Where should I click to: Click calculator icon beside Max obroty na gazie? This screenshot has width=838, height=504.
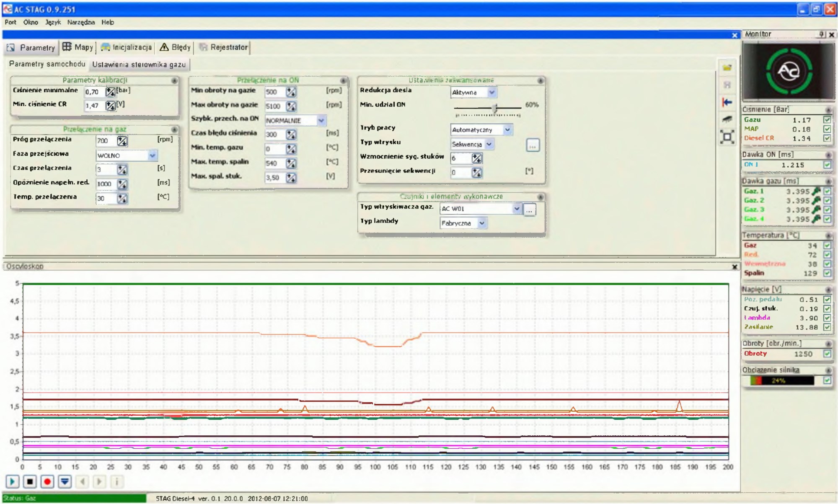click(x=291, y=106)
